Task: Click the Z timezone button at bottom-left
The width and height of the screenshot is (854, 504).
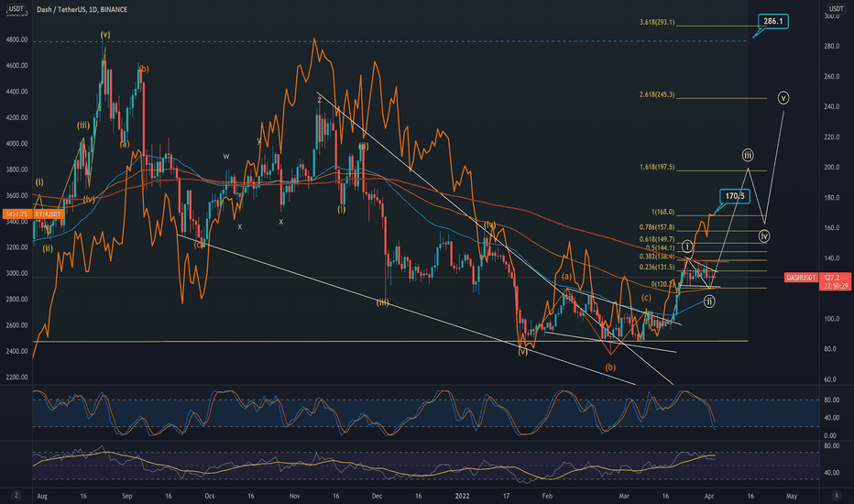Action: tap(16, 496)
